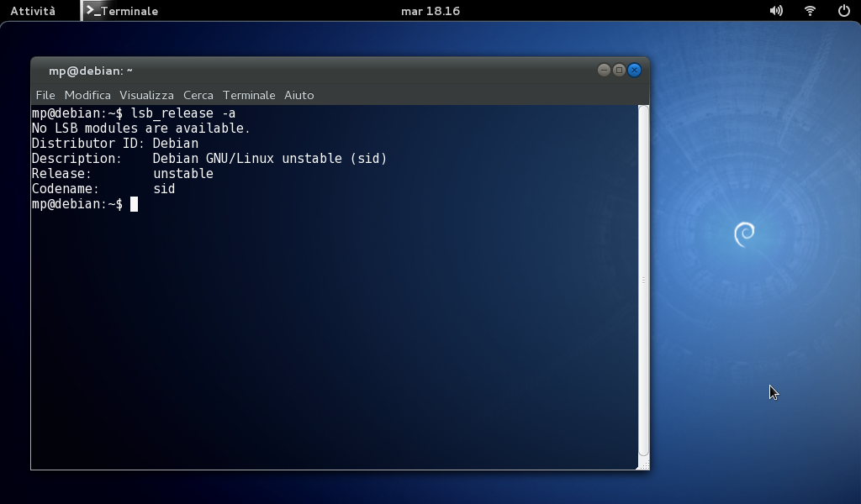Click the window resize grip in terminal corner
The image size is (861, 504).
pyautogui.click(x=643, y=465)
